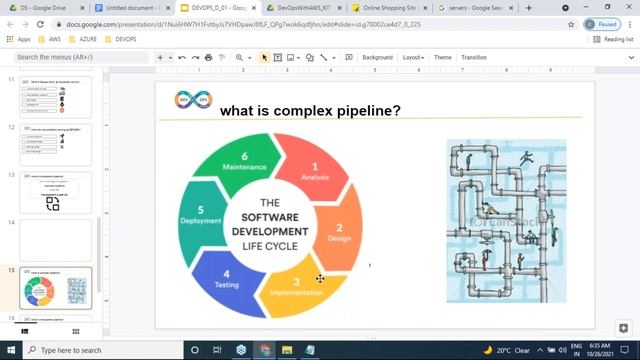Select slide 12 thumbnail
640x360 pixels.
pyautogui.click(x=56, y=145)
